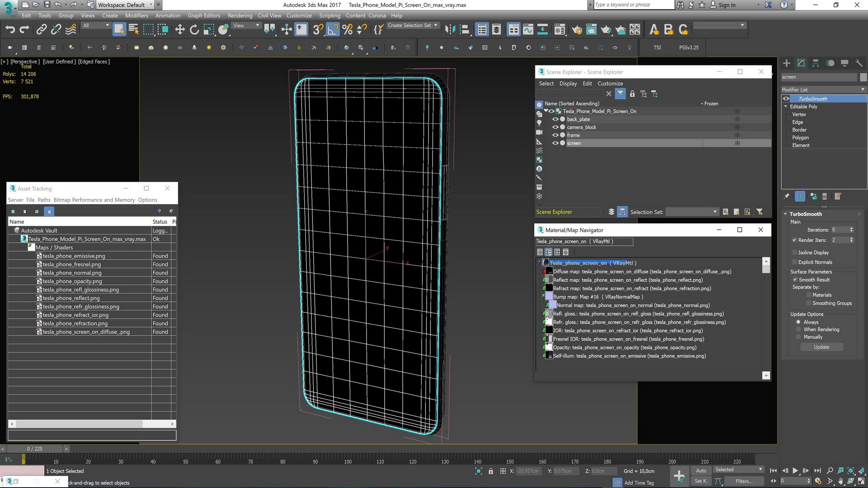The width and height of the screenshot is (868, 488).
Task: Click Sign In at top right
Action: pos(727,5)
